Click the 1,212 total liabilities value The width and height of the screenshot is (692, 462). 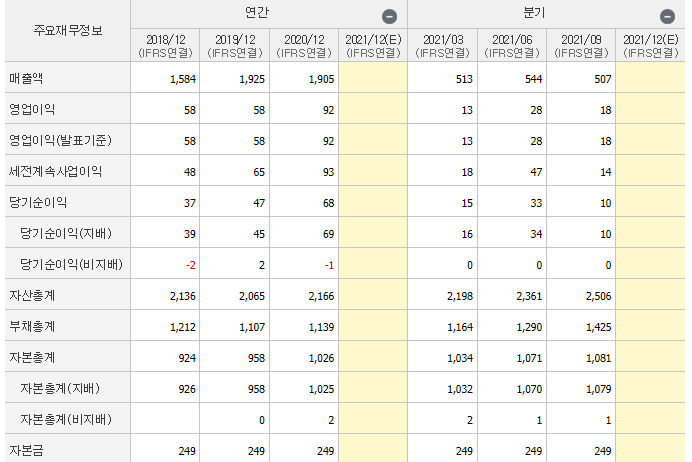183,327
